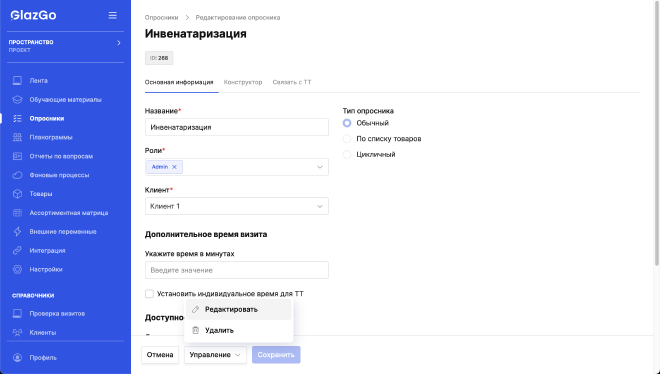Click the Название input field
660x374 pixels.
pyautogui.click(x=237, y=127)
